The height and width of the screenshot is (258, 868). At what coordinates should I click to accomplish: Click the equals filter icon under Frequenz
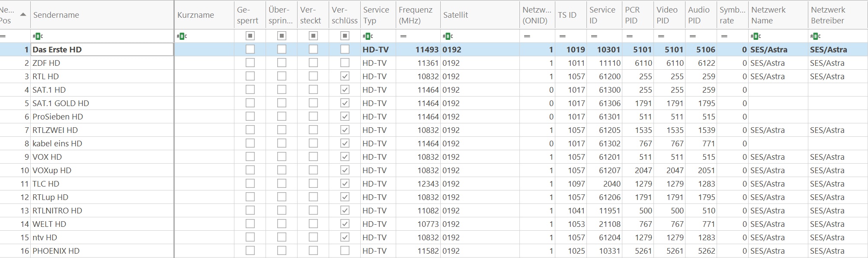point(403,36)
